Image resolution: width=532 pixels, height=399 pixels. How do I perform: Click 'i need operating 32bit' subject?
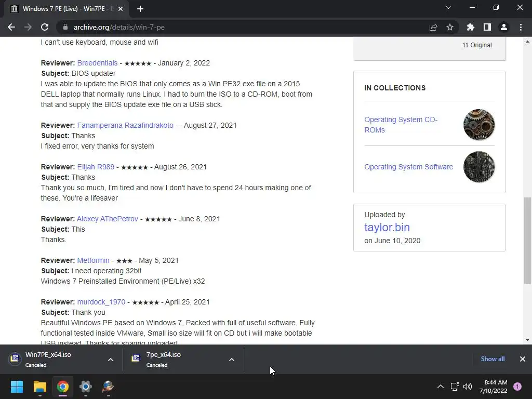[x=107, y=271]
